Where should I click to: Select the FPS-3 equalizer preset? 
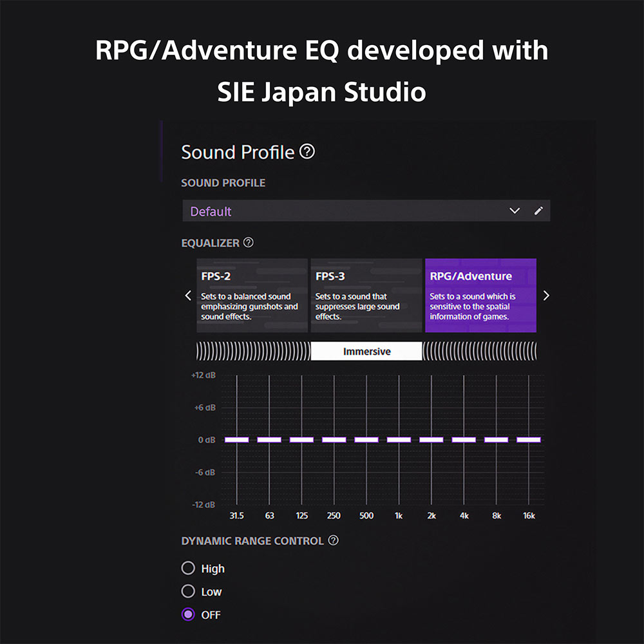(366, 296)
